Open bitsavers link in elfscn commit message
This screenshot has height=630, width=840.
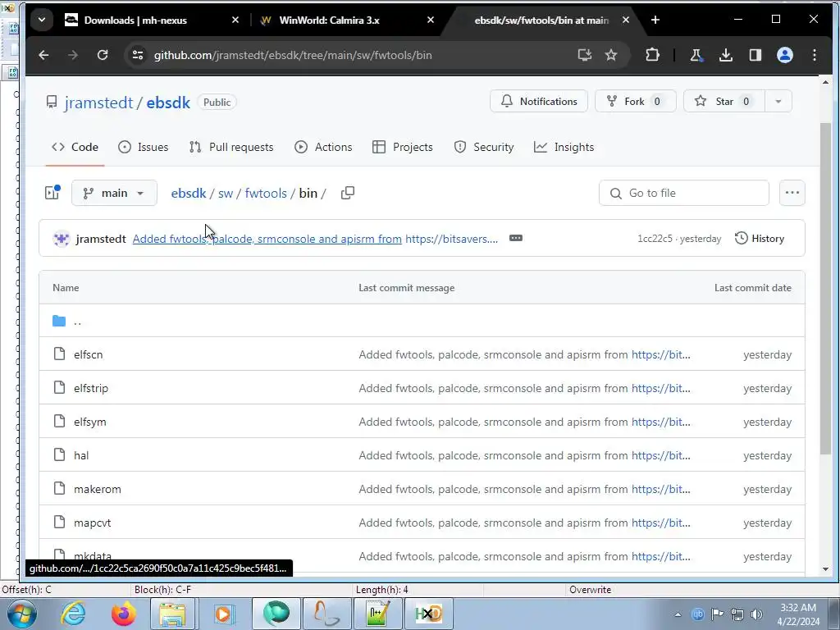(660, 354)
